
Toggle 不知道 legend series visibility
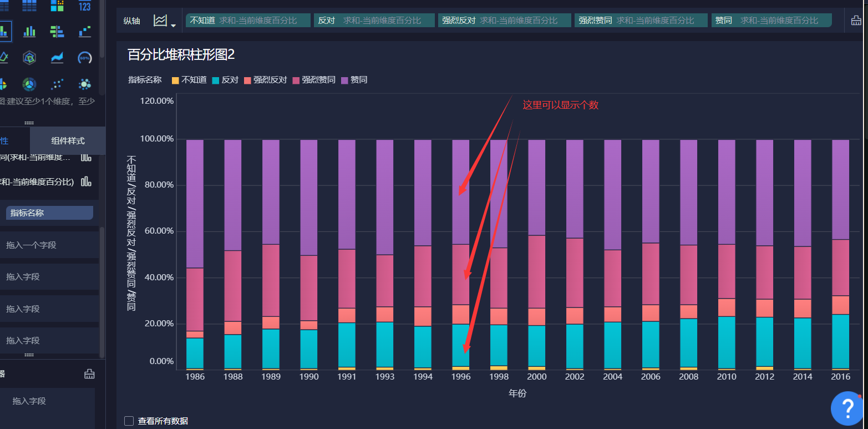click(189, 80)
